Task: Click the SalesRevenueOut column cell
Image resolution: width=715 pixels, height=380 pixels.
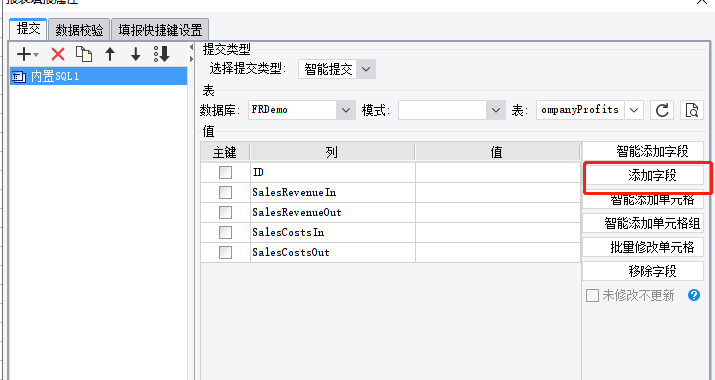Action: click(x=333, y=213)
